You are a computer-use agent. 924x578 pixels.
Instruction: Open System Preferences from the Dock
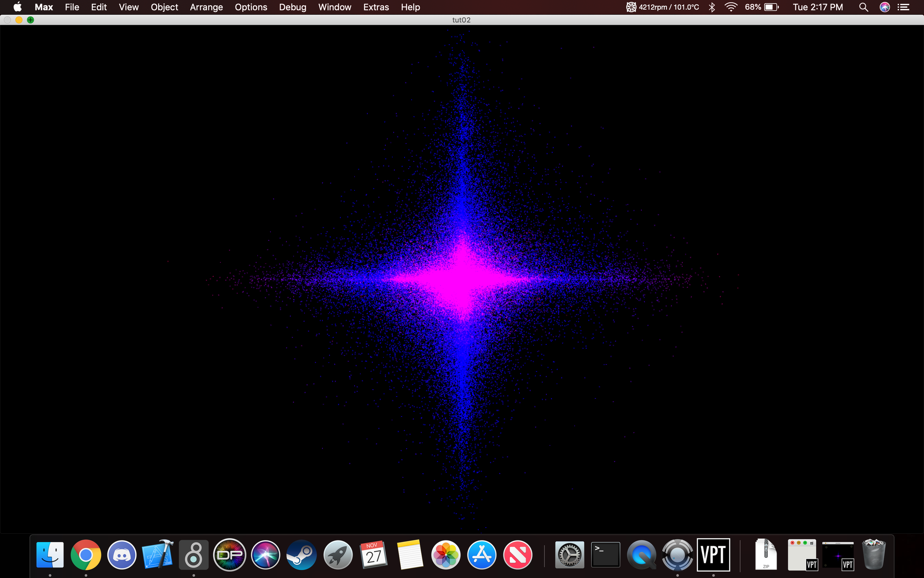pyautogui.click(x=570, y=555)
